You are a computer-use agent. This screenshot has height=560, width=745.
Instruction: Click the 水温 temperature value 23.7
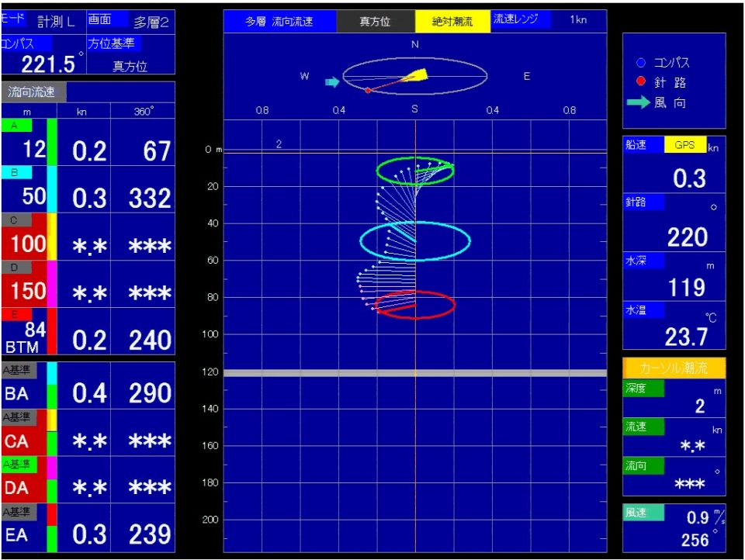click(686, 337)
